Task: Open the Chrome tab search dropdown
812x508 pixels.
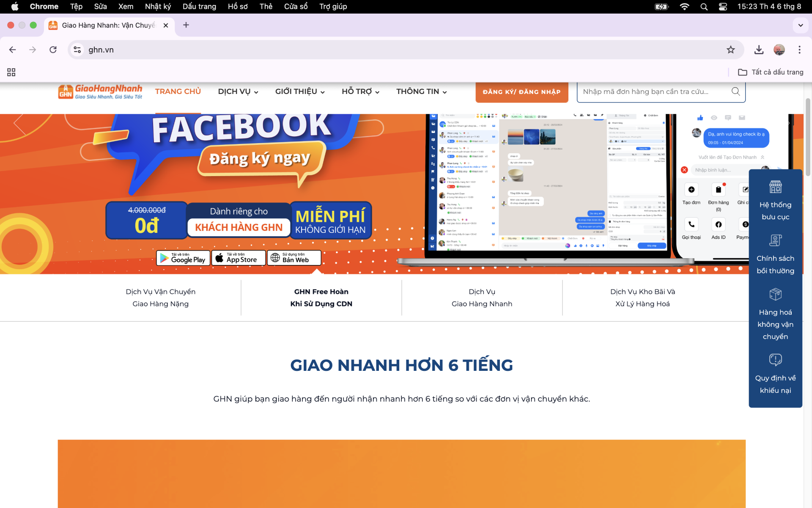Action: [800, 25]
